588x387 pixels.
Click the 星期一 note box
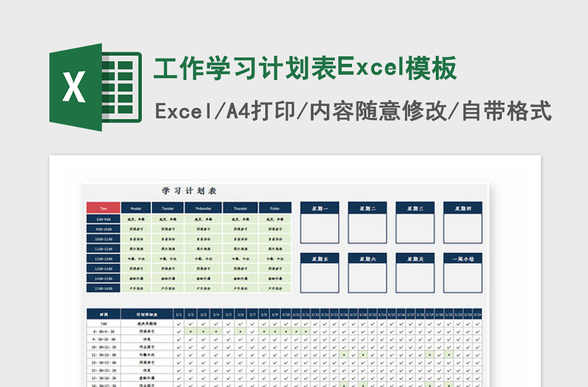[320, 223]
